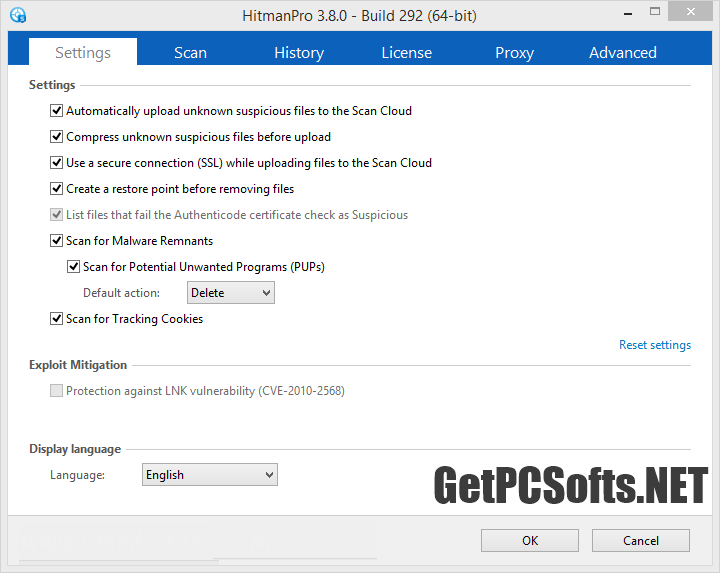Uncheck Scan for Potential Unwanted Programs (PUPs)
Screen dimensions: 720x573
(73, 267)
